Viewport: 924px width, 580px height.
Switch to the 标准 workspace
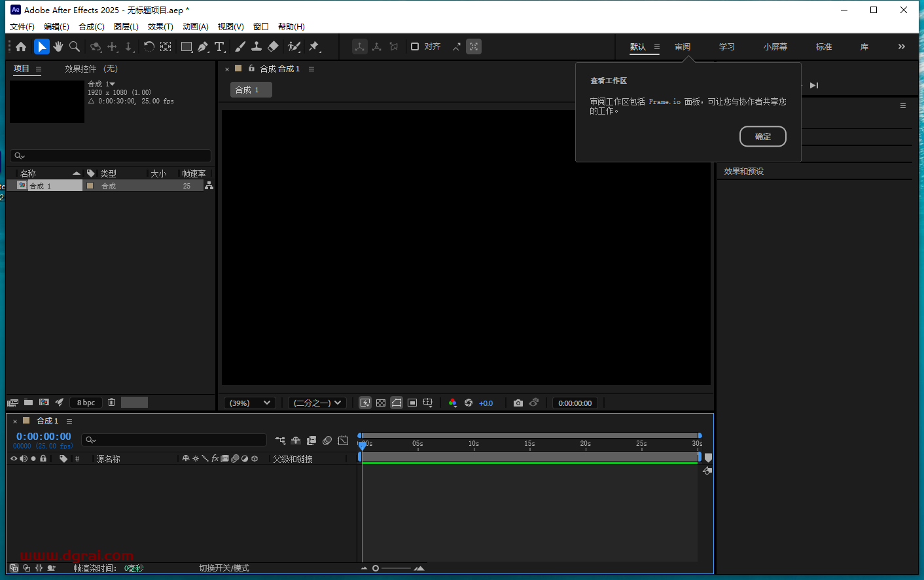click(824, 47)
